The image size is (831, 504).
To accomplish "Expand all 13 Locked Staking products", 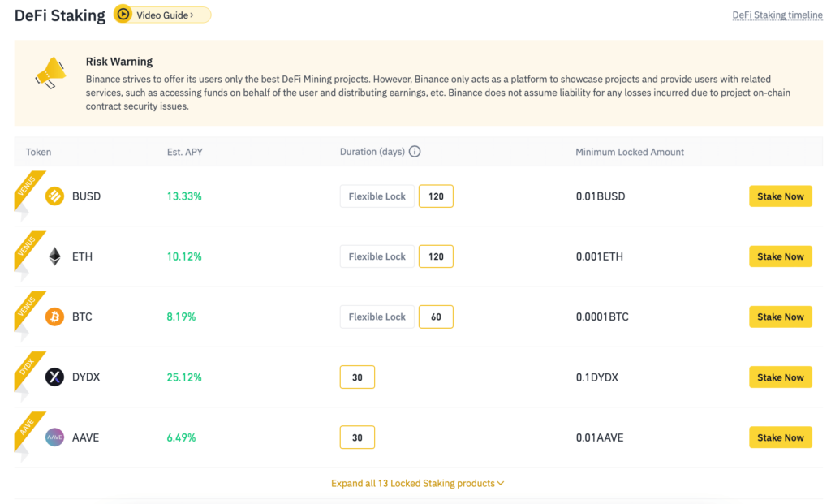I will tap(417, 482).
